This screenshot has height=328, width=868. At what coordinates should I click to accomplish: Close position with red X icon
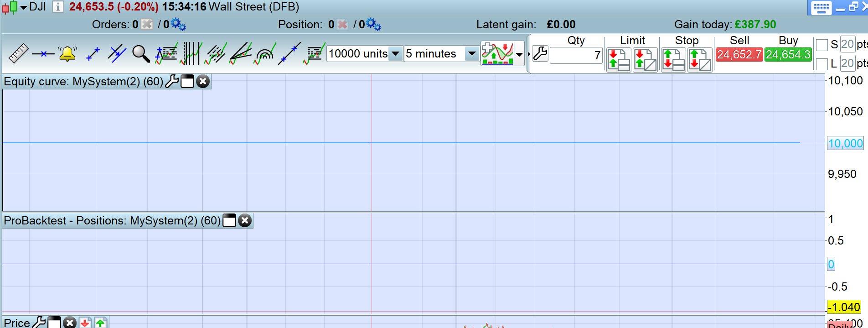click(343, 24)
